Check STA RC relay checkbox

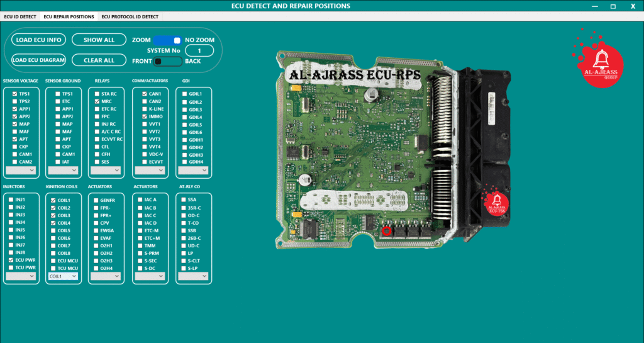[x=97, y=94]
